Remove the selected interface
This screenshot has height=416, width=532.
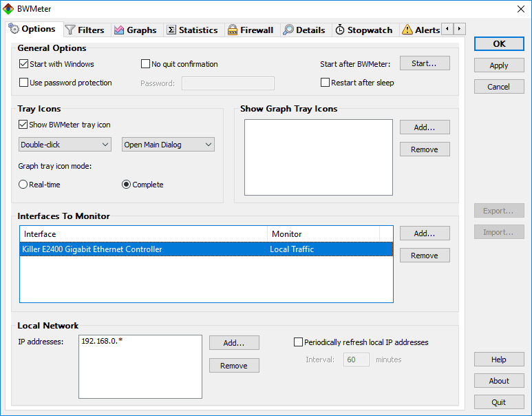[x=425, y=256]
